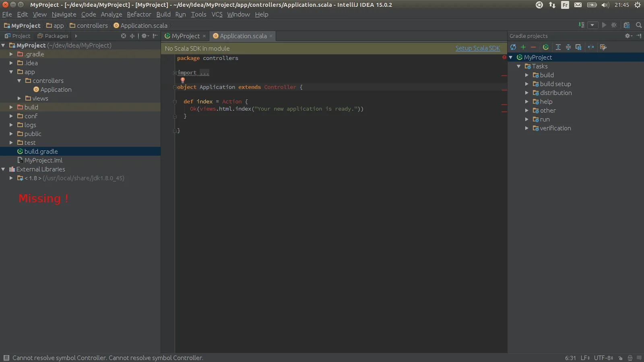Open Gradle panel gear settings

tap(628, 36)
